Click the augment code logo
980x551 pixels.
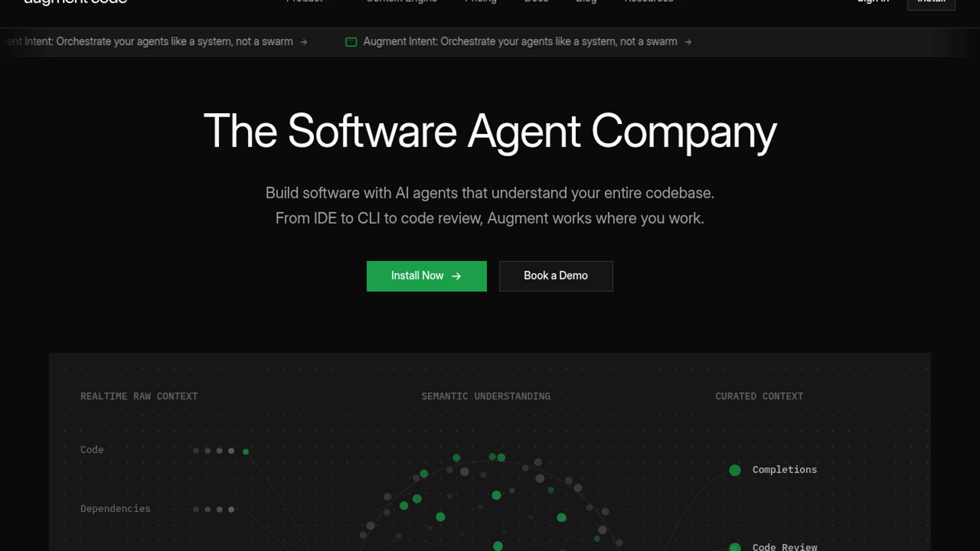point(76,2)
